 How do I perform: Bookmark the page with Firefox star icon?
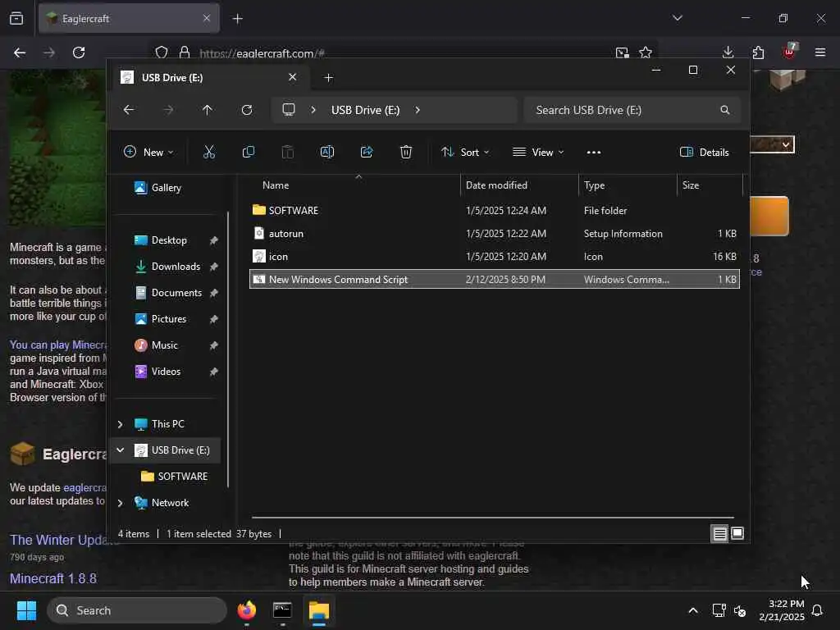646,52
